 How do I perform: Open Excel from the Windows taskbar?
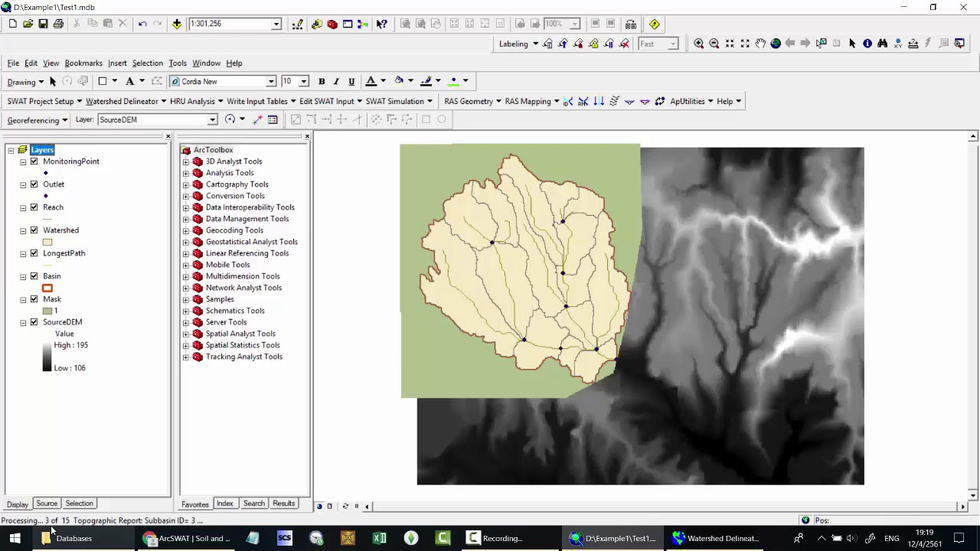click(x=379, y=538)
